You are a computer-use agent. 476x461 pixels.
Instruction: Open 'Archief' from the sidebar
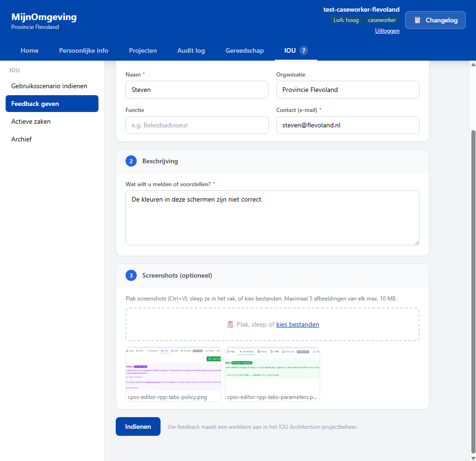tap(21, 139)
